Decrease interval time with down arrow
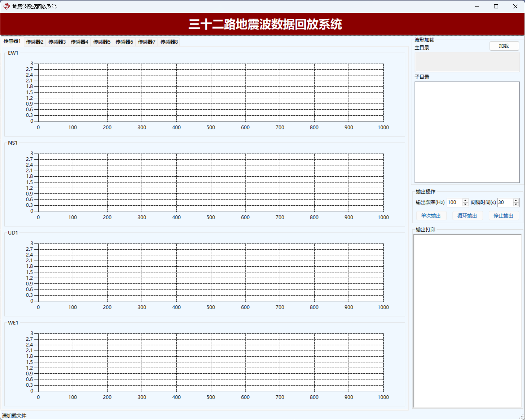The height and width of the screenshot is (420, 525). click(516, 204)
